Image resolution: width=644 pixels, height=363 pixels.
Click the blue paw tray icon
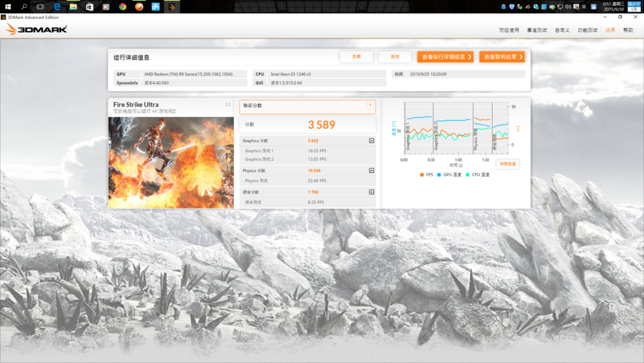coord(594,6)
